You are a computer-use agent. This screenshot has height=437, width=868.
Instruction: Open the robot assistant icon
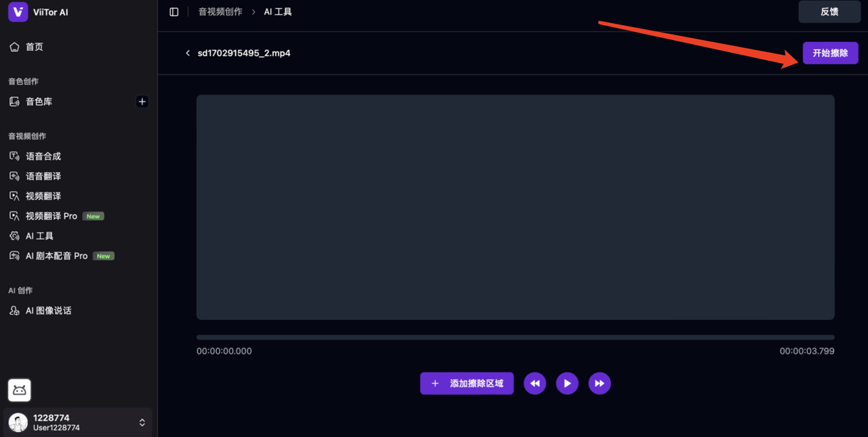point(20,390)
